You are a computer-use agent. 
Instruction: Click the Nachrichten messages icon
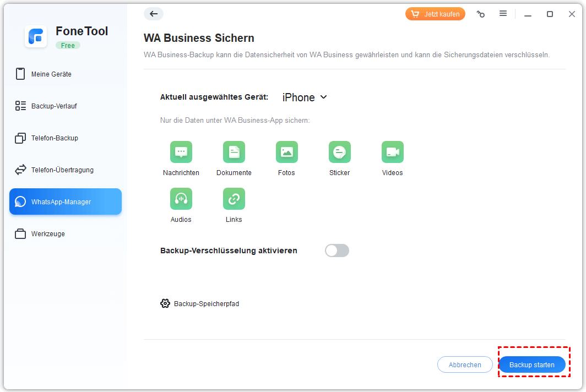[181, 152]
